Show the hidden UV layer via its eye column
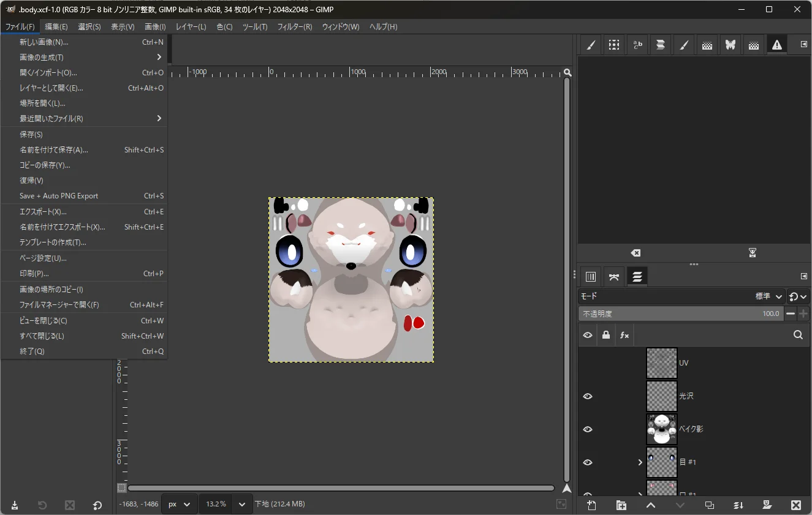 [588, 363]
